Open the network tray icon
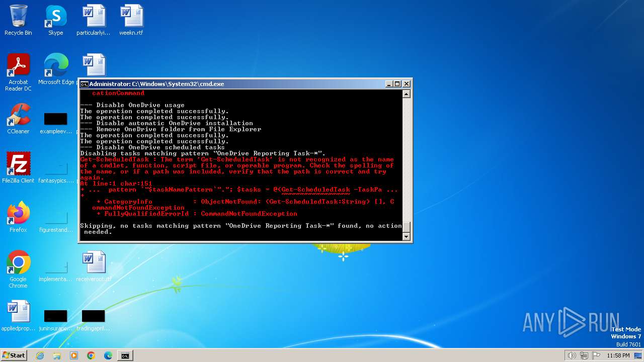Screen dimensions: 644x362 (584, 355)
